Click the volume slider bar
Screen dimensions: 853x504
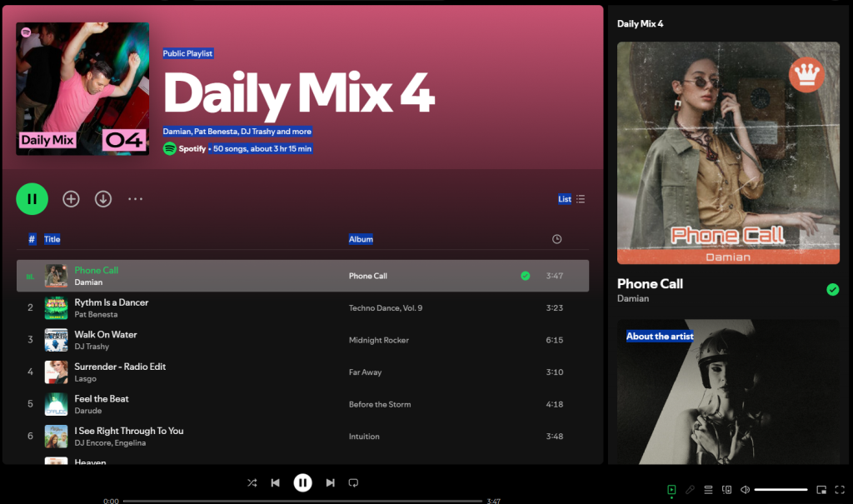(781, 490)
